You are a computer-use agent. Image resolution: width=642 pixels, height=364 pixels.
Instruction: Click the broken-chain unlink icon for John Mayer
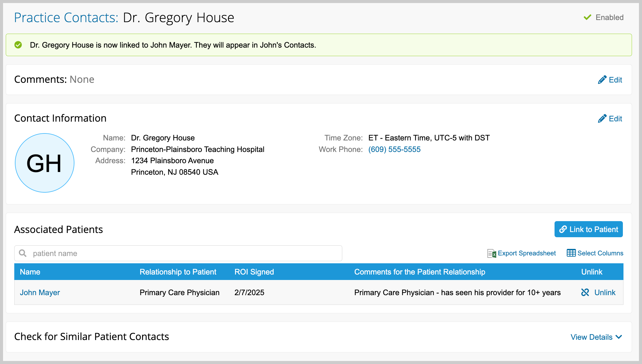click(585, 292)
